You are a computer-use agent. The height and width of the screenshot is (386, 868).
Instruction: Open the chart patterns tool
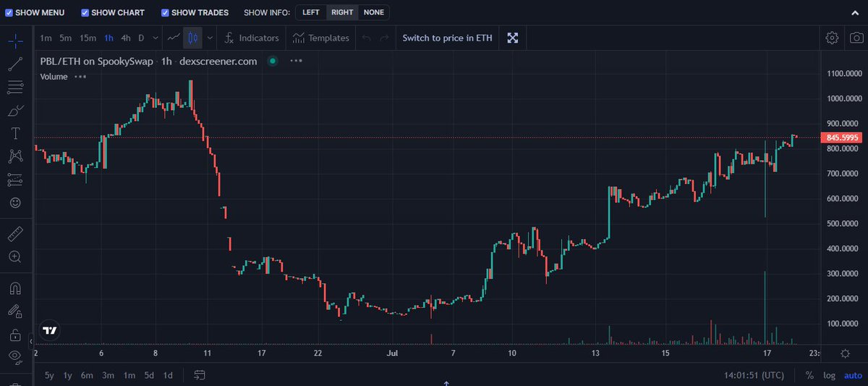coord(15,156)
